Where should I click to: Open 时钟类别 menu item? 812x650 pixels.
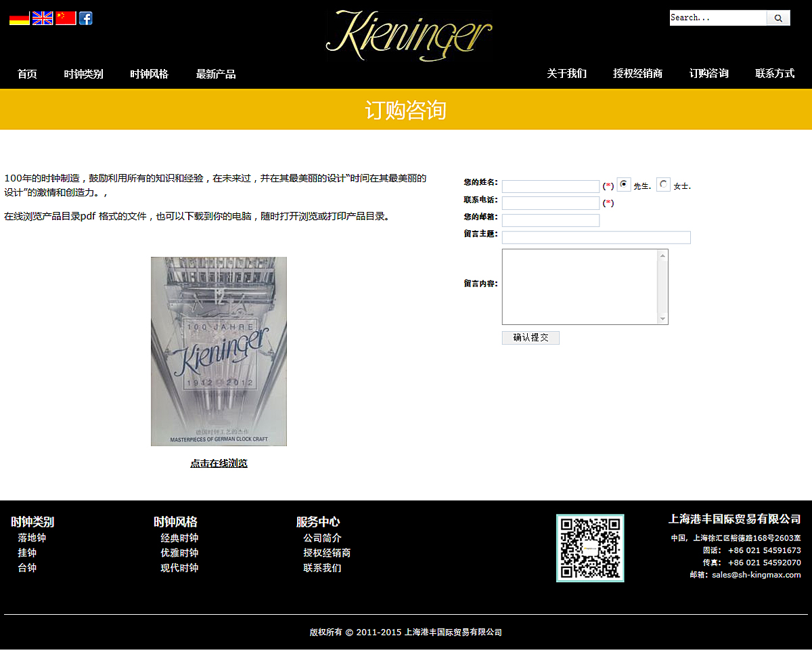coord(84,74)
